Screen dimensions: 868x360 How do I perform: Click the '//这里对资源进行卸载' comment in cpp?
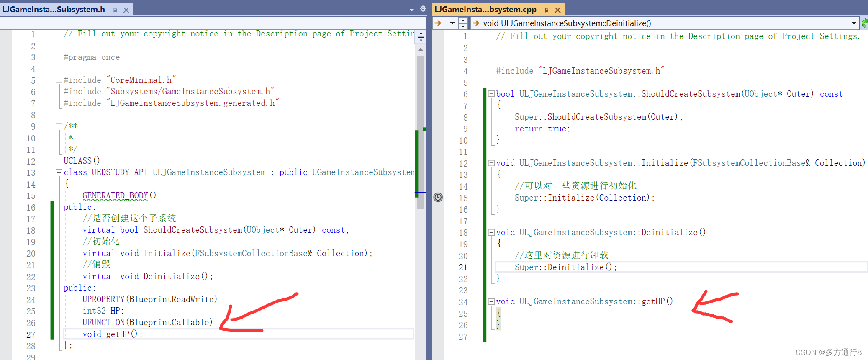coord(562,255)
